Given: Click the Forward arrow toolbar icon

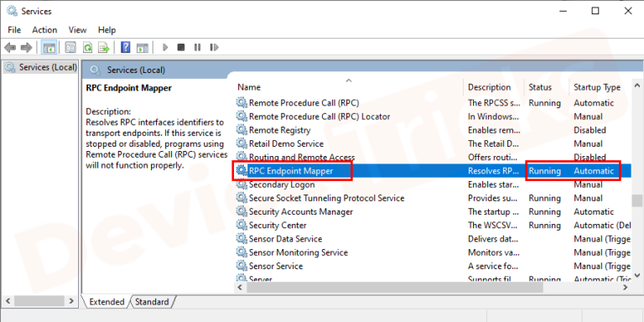Looking at the screenshot, I should point(26,48).
